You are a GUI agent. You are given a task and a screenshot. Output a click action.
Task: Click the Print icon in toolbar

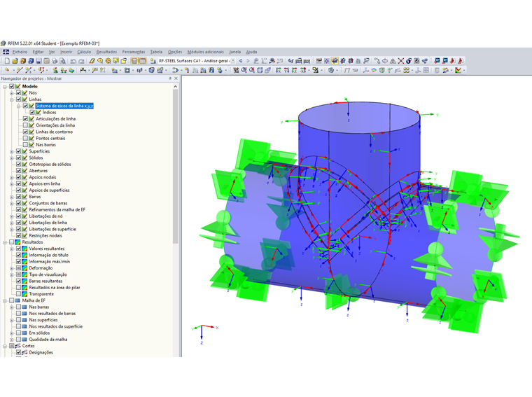click(x=55, y=61)
